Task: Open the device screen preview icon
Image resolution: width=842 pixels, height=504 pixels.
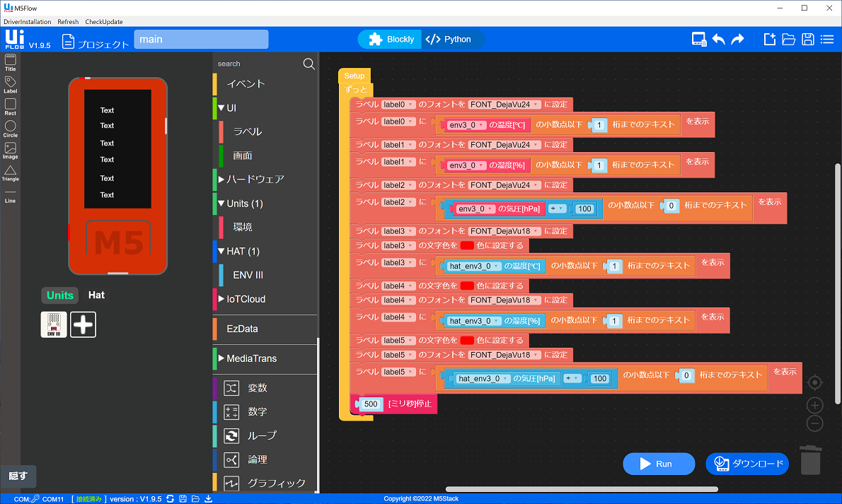Action: pos(698,39)
